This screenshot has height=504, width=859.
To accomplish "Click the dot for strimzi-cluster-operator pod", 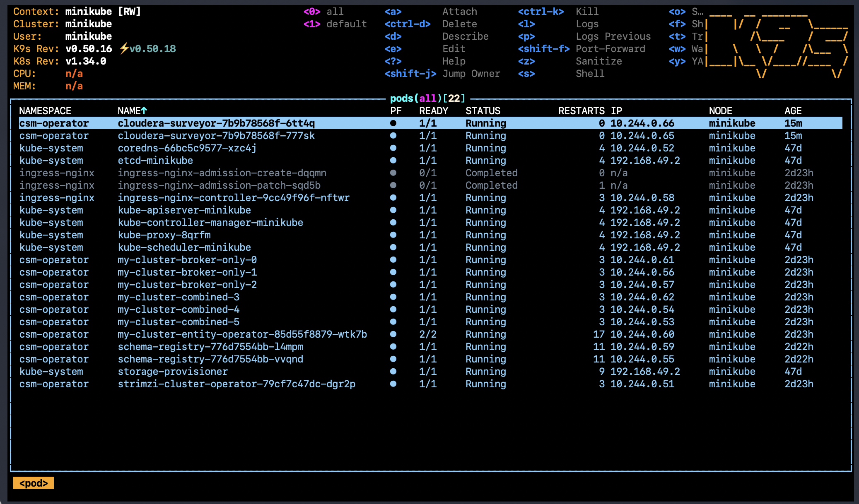I will [393, 384].
